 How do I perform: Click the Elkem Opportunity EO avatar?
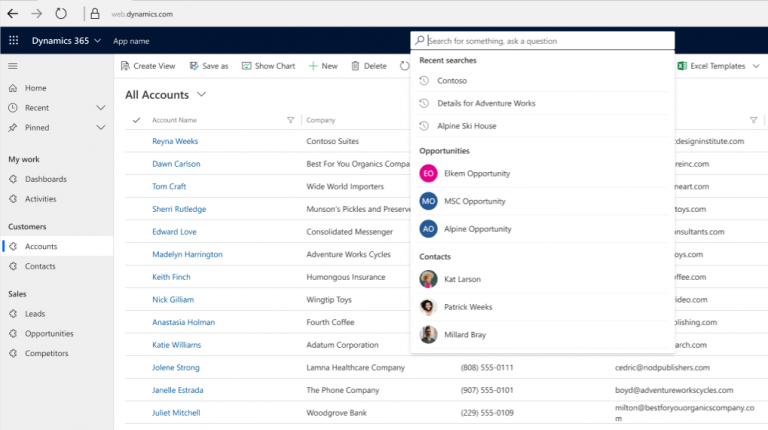(428, 173)
